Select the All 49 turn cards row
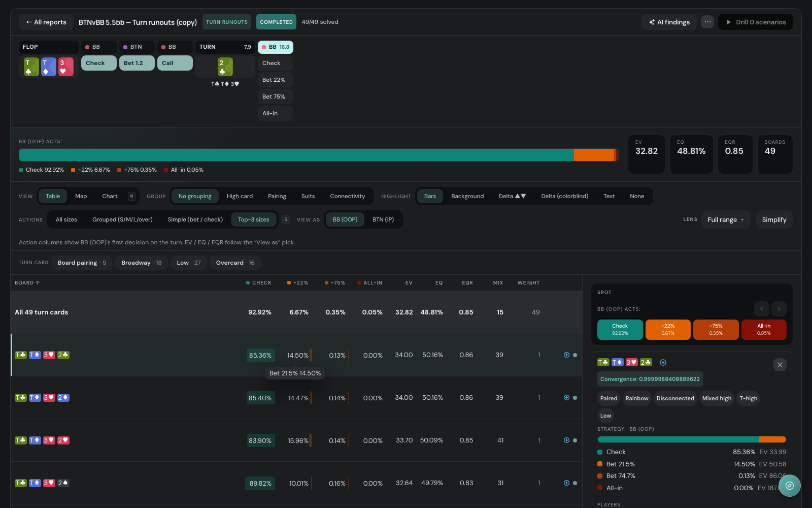This screenshot has width=812, height=508. [x=296, y=312]
